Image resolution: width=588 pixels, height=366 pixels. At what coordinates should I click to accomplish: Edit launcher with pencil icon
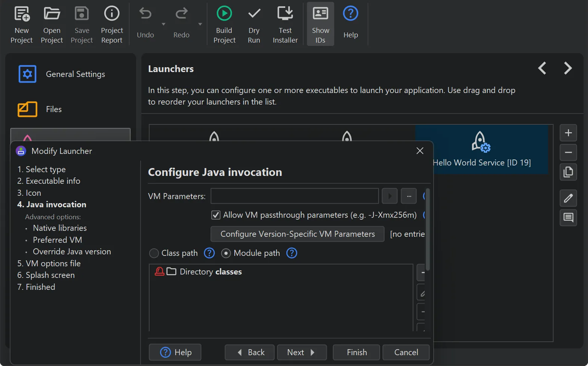[x=568, y=198]
